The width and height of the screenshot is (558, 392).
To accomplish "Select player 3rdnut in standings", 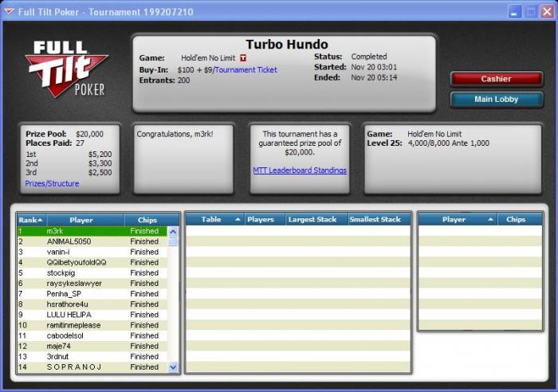I will coord(92,356).
